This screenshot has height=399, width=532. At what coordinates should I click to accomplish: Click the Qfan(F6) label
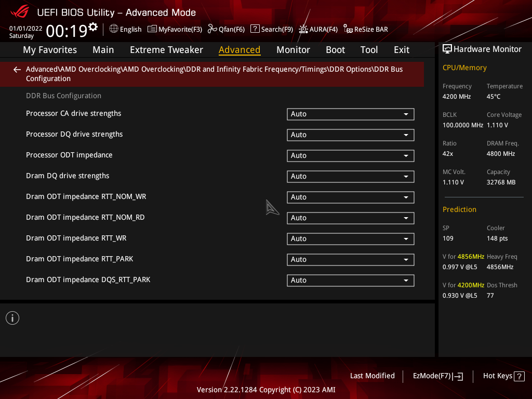[x=232, y=29]
